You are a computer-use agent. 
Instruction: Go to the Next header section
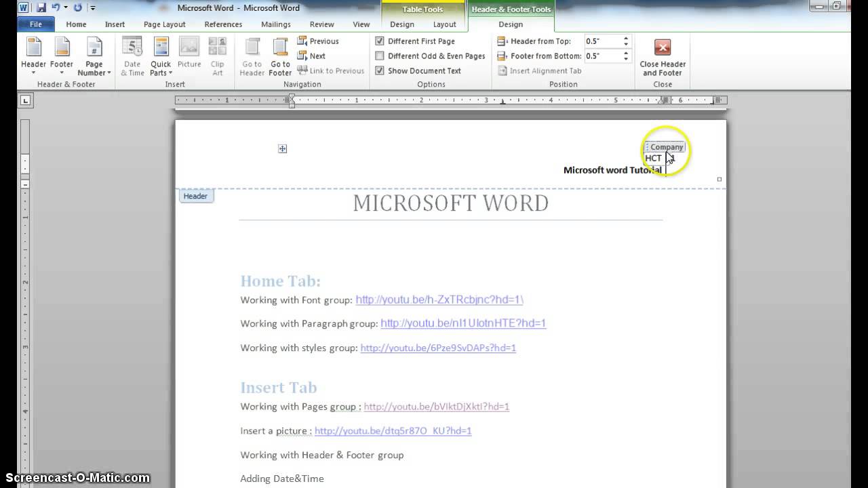point(311,56)
